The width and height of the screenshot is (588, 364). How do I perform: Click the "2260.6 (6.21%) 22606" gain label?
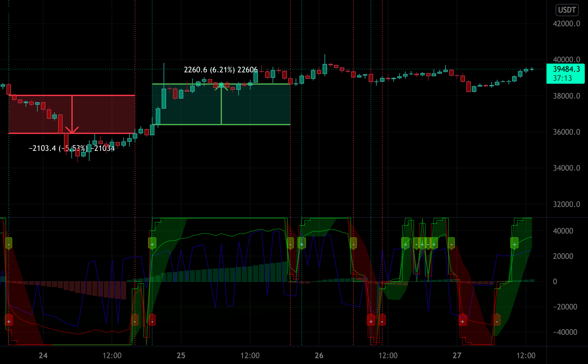pyautogui.click(x=220, y=69)
